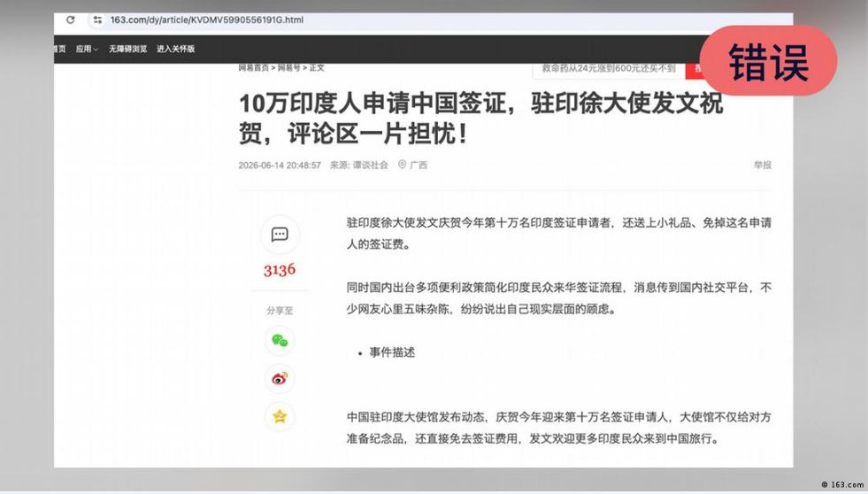Share the article to WeChat

280,340
